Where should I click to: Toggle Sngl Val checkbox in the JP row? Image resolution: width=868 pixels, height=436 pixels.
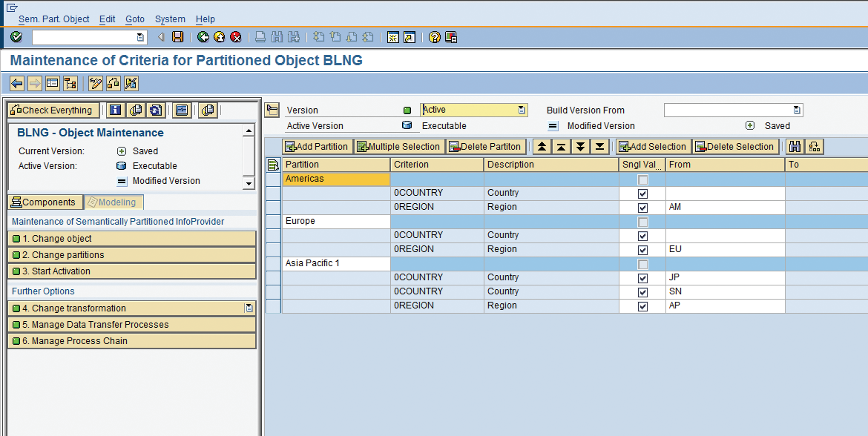[642, 278]
